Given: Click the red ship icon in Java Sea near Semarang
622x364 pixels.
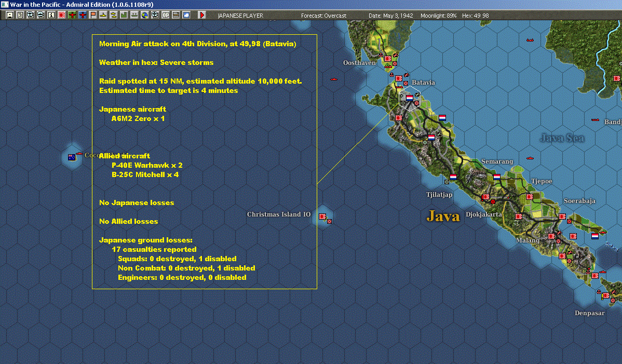Looking at the screenshot, I should [530, 158].
